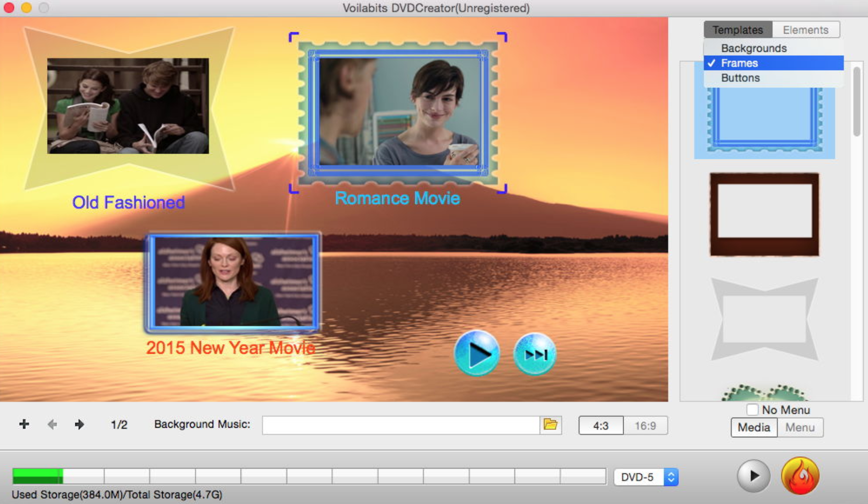Select the 4:3 aspect ratio

point(601,426)
